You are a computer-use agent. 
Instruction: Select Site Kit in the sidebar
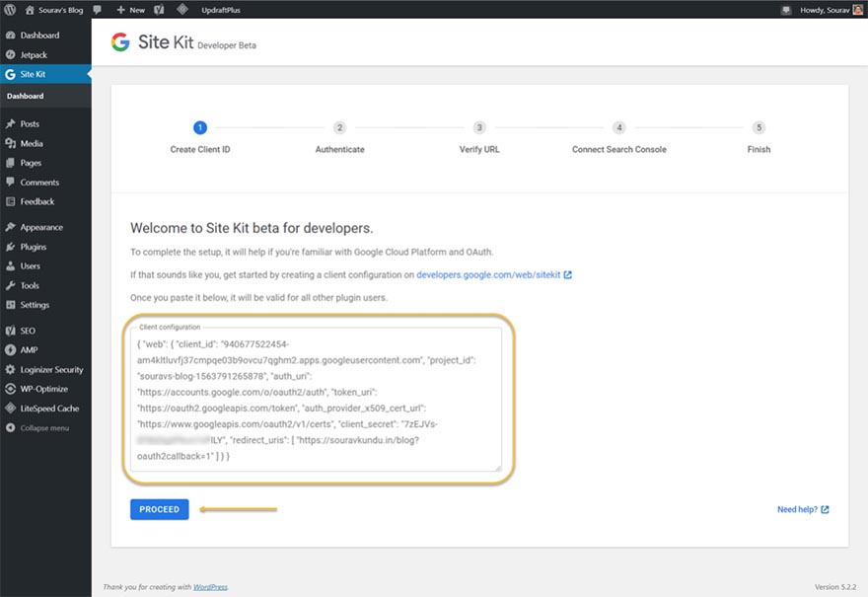(45, 74)
